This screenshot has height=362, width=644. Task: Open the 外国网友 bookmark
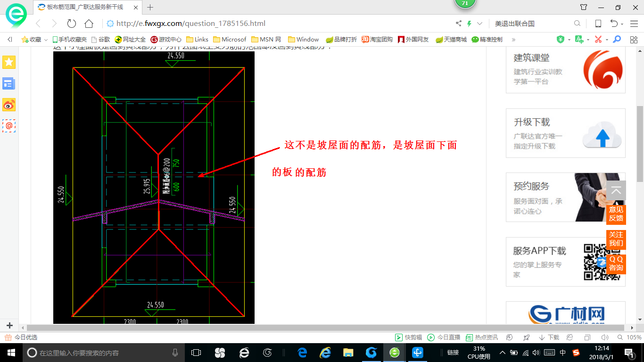413,40
